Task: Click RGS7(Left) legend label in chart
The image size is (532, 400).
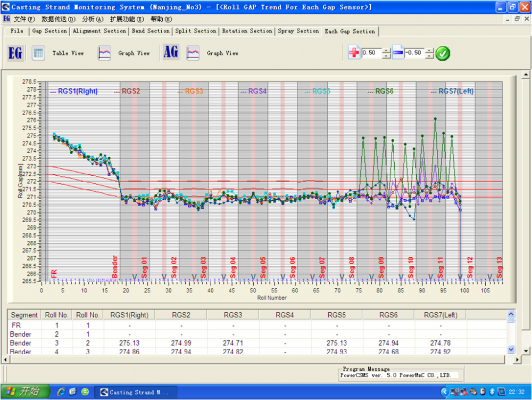Action: coord(456,91)
